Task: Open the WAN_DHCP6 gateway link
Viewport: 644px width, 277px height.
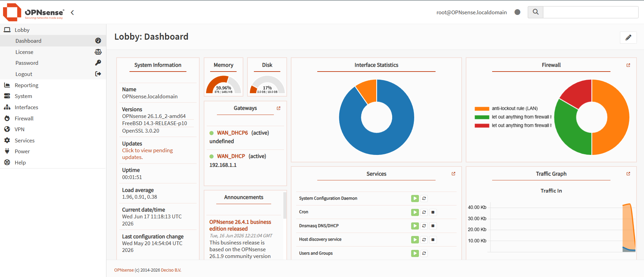Action: [232, 133]
